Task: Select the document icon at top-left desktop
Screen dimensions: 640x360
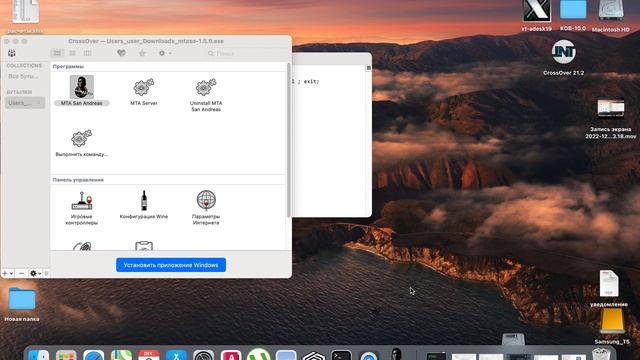Action: (26, 11)
